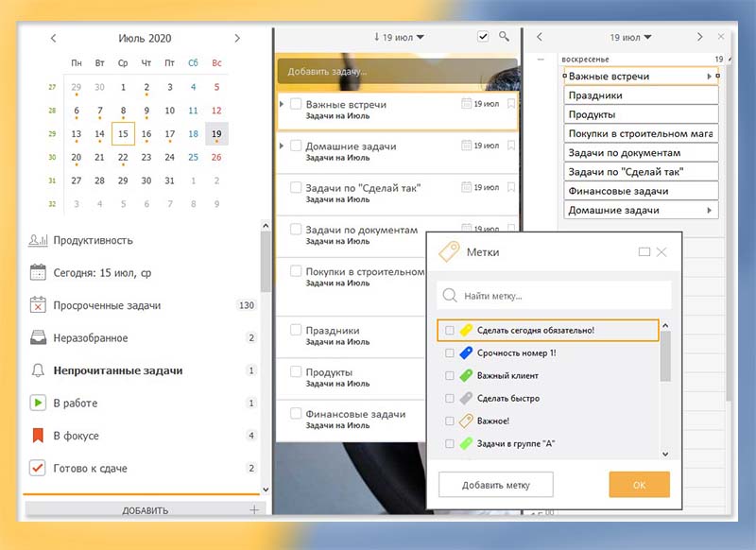
Task: Check the Задачи по документам checkbox
Action: pos(296,229)
